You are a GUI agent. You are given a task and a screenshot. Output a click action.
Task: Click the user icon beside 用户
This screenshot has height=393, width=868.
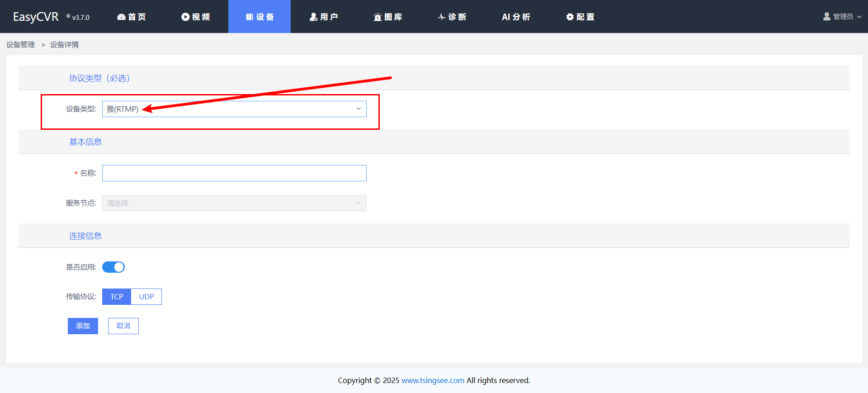tap(313, 17)
